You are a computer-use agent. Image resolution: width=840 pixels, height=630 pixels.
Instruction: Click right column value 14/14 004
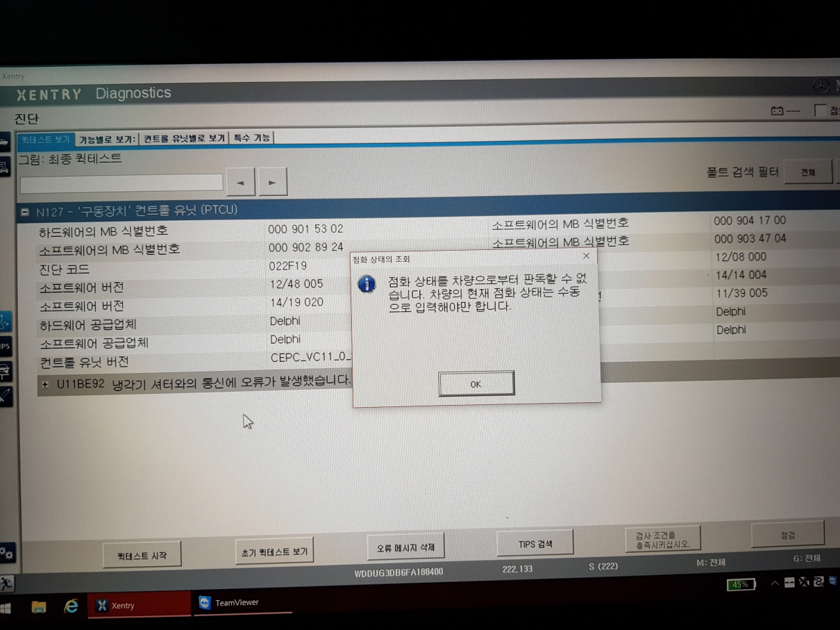pyautogui.click(x=741, y=275)
